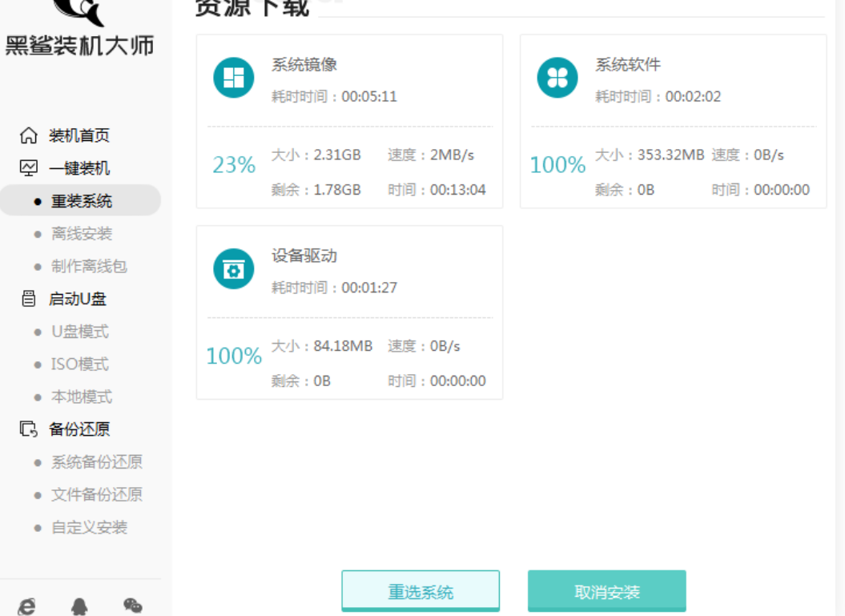
Task: Select 离线安装 in sidebar
Action: pyautogui.click(x=82, y=234)
